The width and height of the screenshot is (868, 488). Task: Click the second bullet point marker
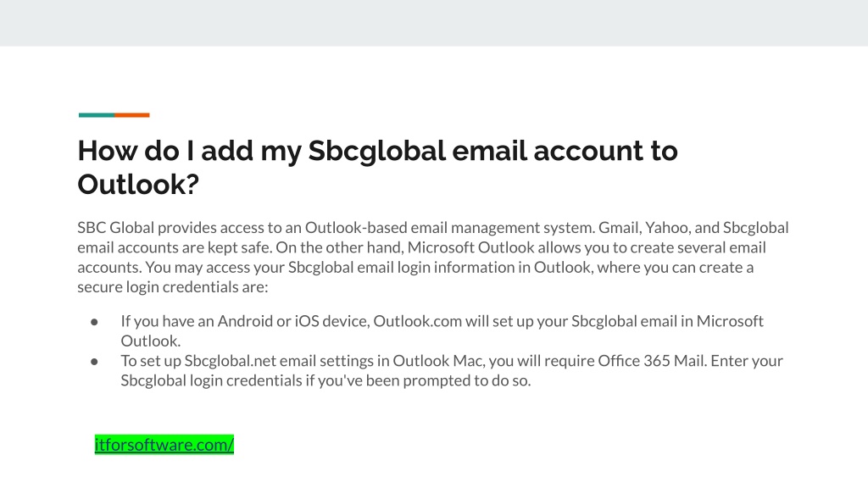[94, 362]
